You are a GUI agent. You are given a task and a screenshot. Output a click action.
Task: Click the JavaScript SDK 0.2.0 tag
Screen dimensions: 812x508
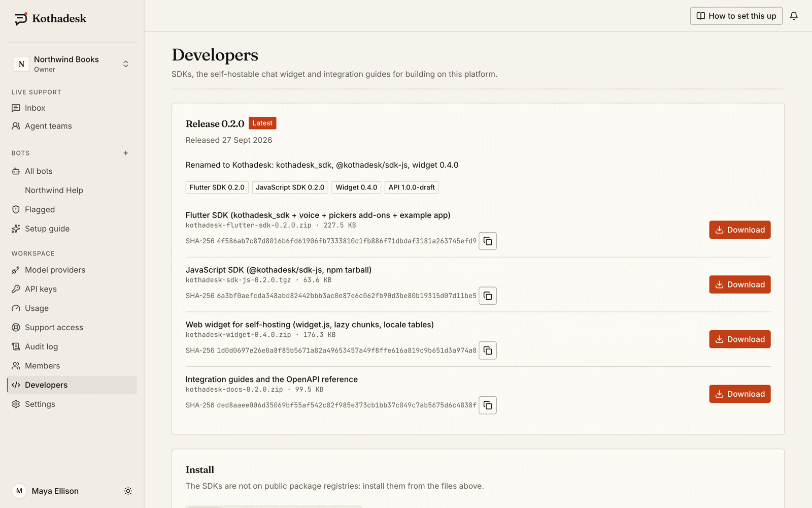[290, 187]
